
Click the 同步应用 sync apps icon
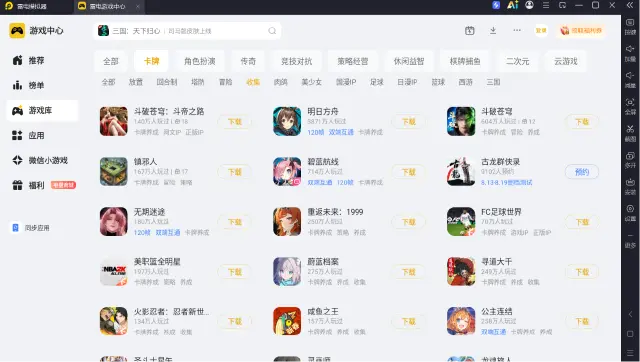[x=15, y=228]
